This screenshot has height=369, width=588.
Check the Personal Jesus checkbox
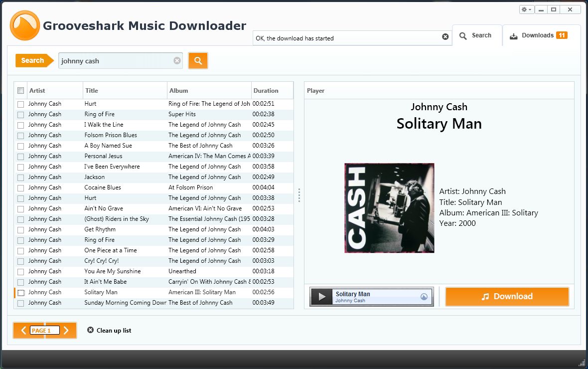pyautogui.click(x=20, y=157)
